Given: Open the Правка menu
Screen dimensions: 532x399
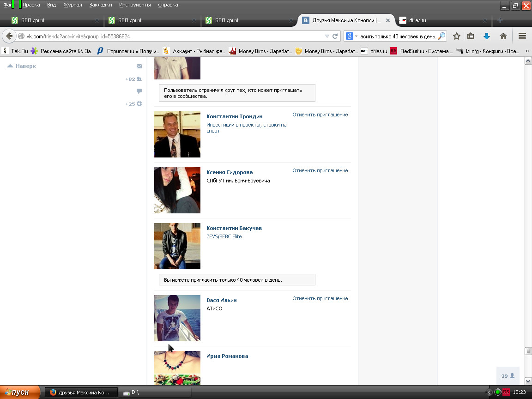Looking at the screenshot, I should click(x=31, y=5).
